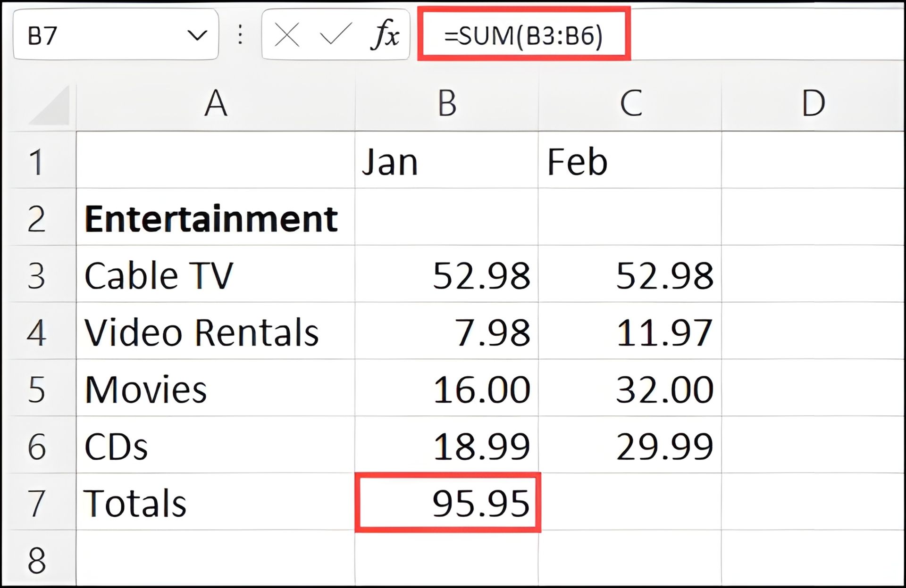Select row 2 header
This screenshot has height=588, width=906.
click(38, 217)
